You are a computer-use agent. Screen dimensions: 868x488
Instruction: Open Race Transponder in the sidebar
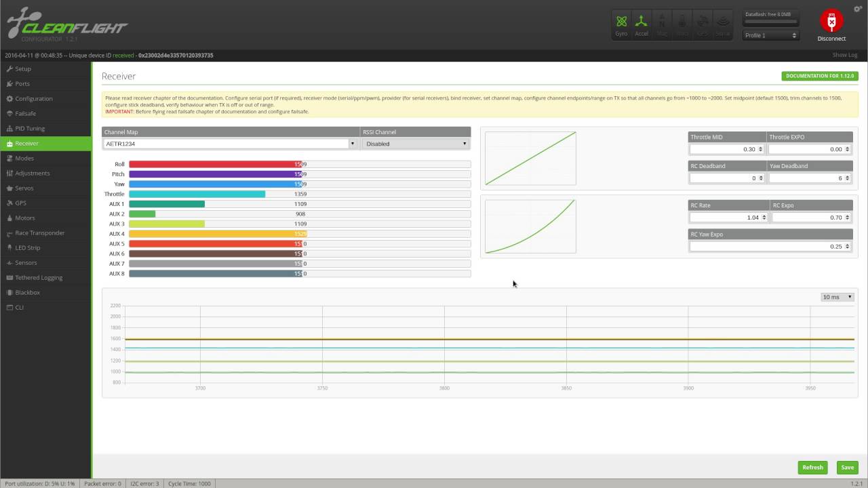(x=45, y=233)
